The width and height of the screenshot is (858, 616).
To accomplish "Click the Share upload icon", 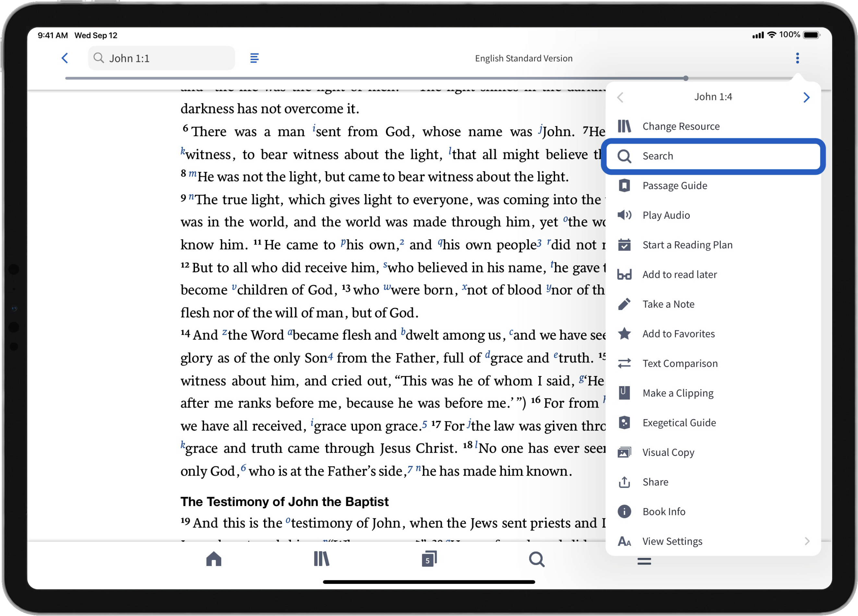I will tap(624, 482).
